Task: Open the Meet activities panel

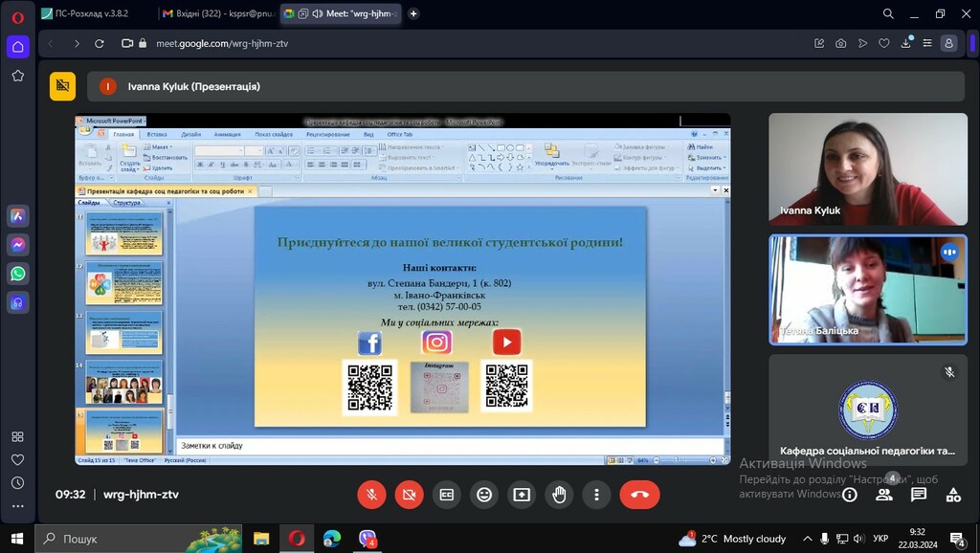Action: 953,495
